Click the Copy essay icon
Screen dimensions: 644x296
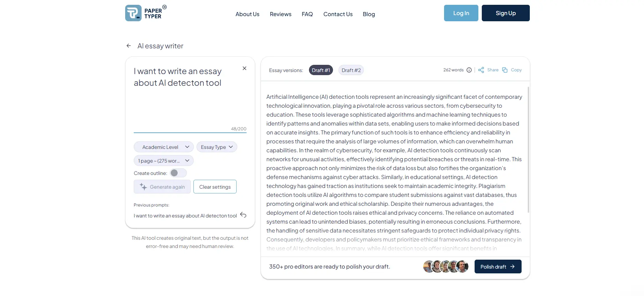[505, 70]
